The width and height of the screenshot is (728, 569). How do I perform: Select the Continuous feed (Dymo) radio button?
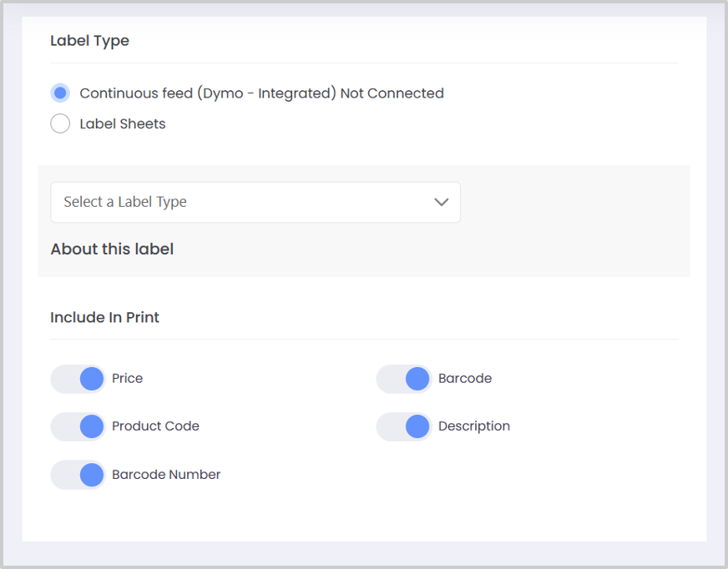60,93
